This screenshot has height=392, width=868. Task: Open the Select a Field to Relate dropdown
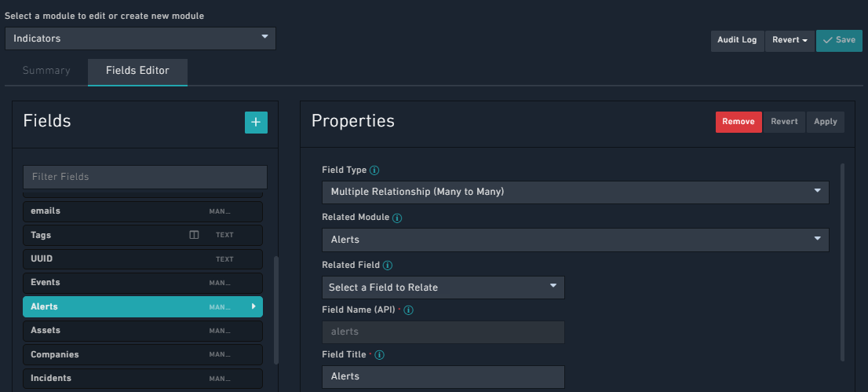[443, 288]
